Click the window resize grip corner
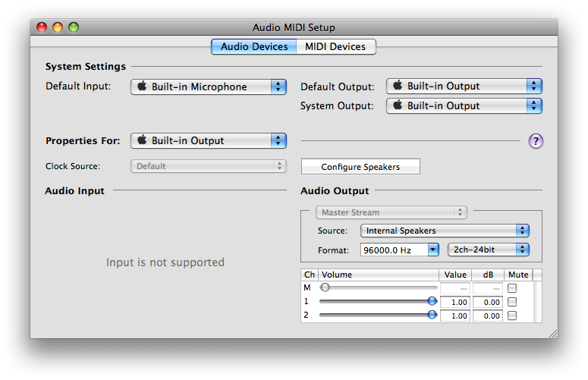 (552, 333)
